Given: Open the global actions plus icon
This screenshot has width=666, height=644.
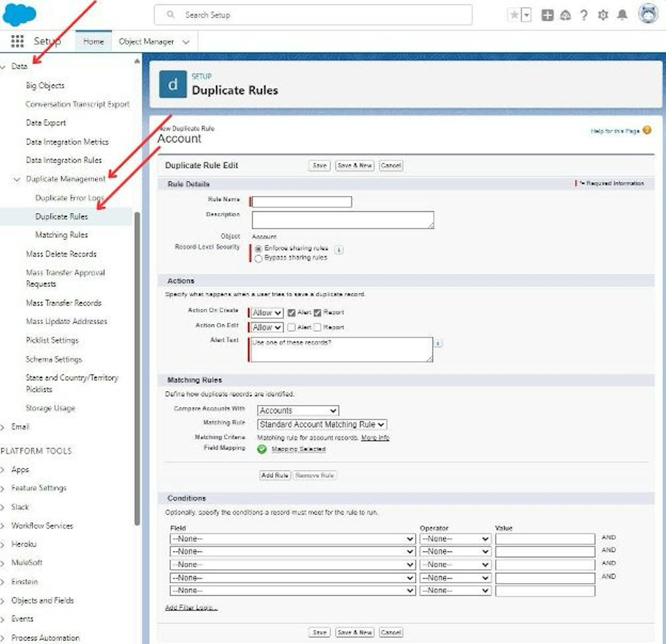Looking at the screenshot, I should 547,15.
